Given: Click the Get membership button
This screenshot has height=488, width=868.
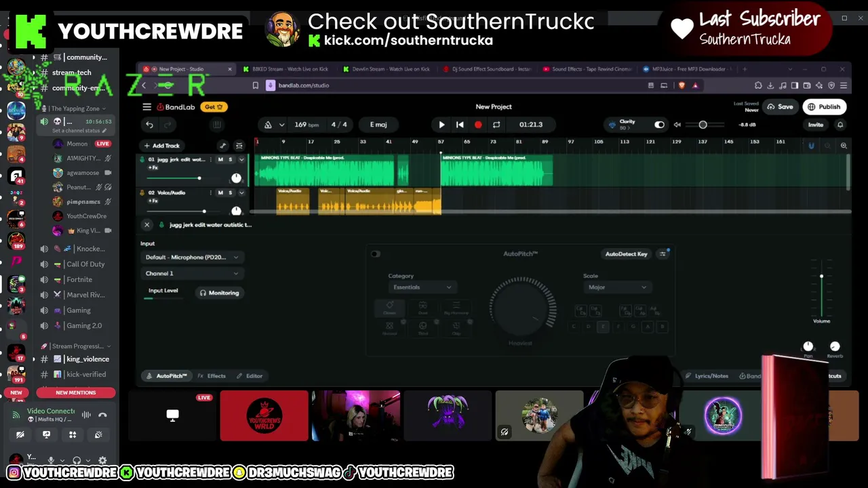Looking at the screenshot, I should 214,106.
